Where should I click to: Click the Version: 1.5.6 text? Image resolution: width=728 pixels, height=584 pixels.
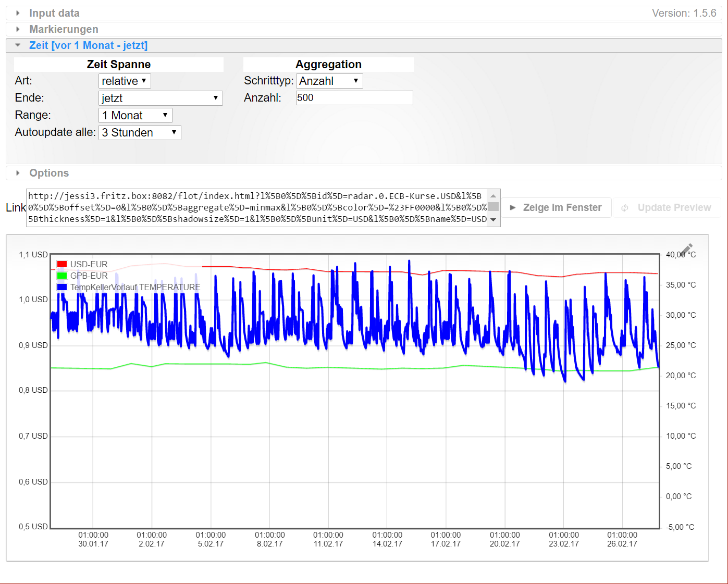tap(684, 13)
